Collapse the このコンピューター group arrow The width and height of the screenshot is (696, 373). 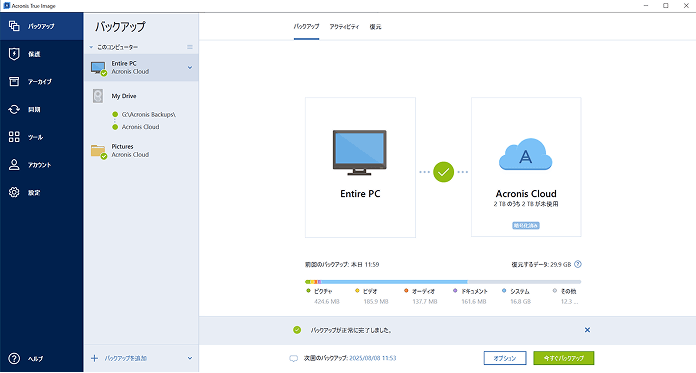click(x=91, y=47)
